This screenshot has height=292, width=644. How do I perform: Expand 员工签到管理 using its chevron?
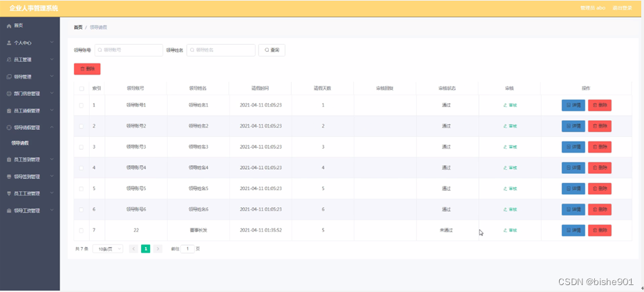tap(52, 159)
